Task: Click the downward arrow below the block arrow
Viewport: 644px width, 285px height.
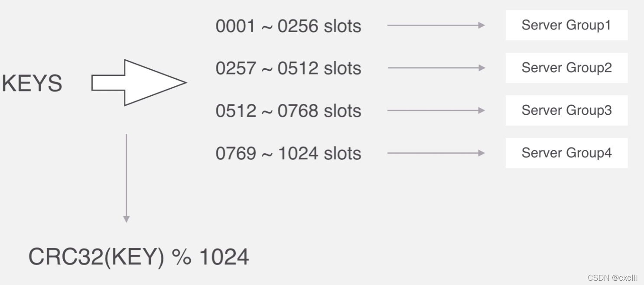Action: pyautogui.click(x=126, y=178)
